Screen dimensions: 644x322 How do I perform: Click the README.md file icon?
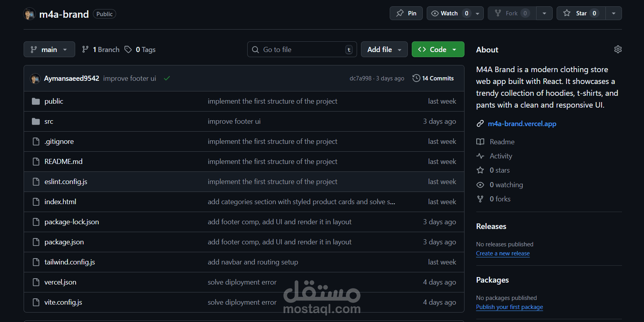click(36, 162)
